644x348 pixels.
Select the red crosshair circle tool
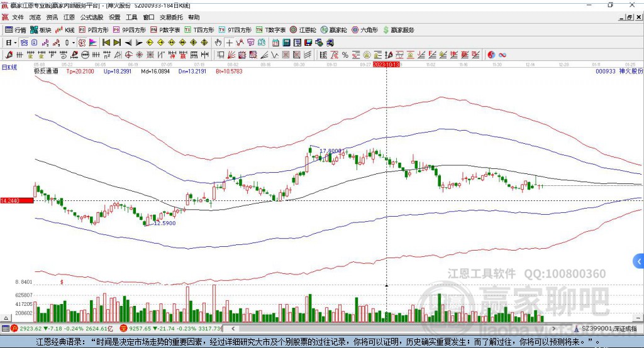point(128,55)
